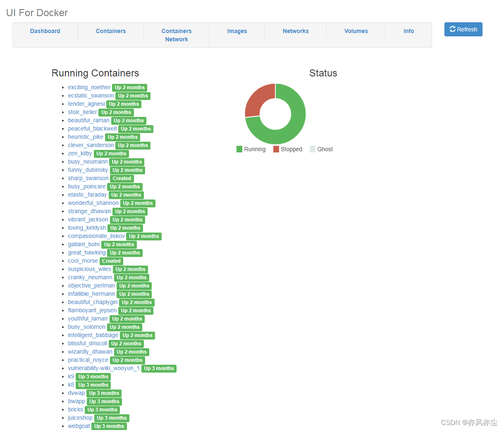This screenshot has height=430, width=504.
Task: Click the funny_dubinsky link
Action: (88, 170)
